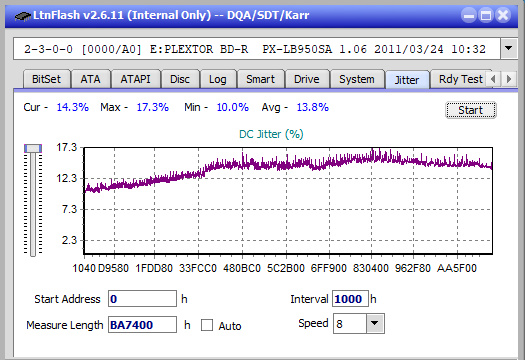Minimize the LtnFlash window
Image resolution: width=525 pixels, height=360 pixels.
pyautogui.click(x=469, y=15)
